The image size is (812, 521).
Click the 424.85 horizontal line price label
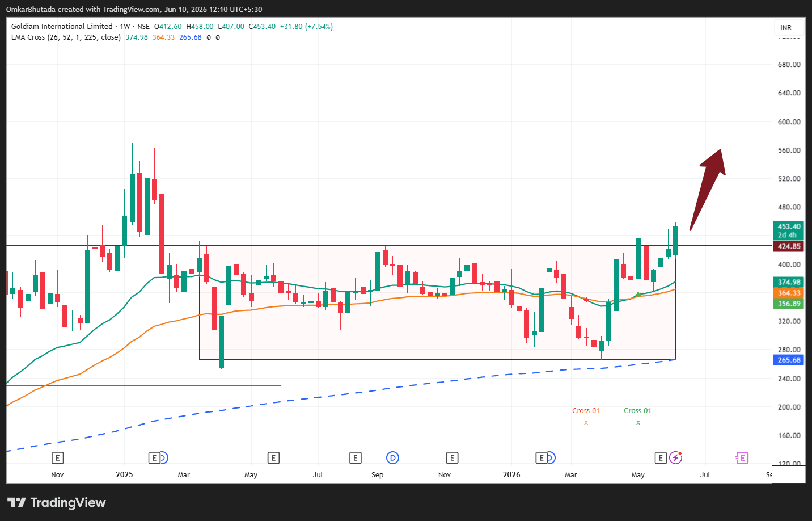pyautogui.click(x=789, y=246)
